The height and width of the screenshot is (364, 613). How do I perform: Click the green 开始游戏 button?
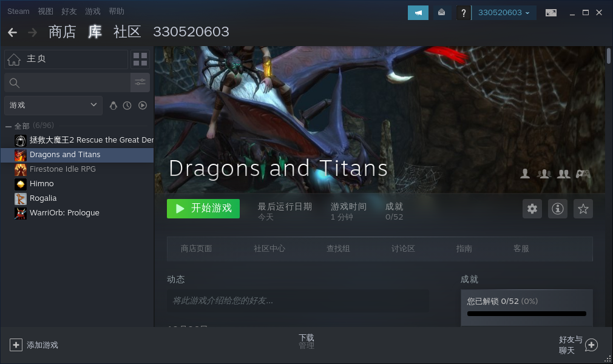coord(203,209)
